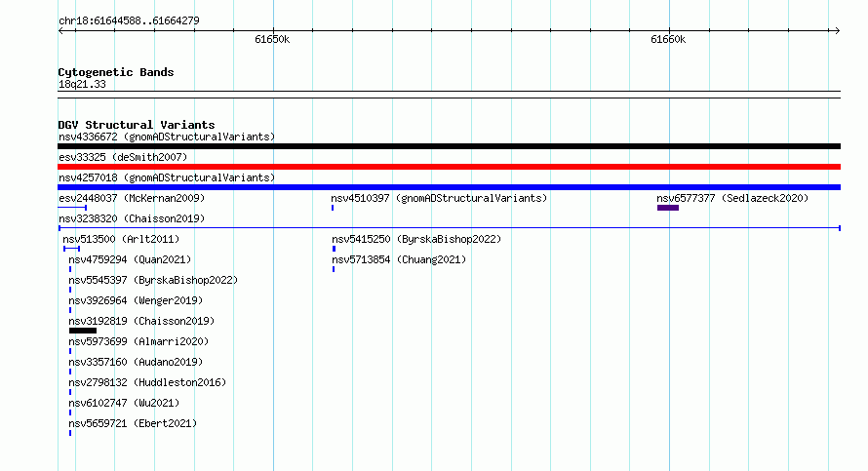Viewport: 868px width, 471px height.
Task: Open nsv5545397 (ByrskaBishop2022) label
Action: (x=153, y=280)
